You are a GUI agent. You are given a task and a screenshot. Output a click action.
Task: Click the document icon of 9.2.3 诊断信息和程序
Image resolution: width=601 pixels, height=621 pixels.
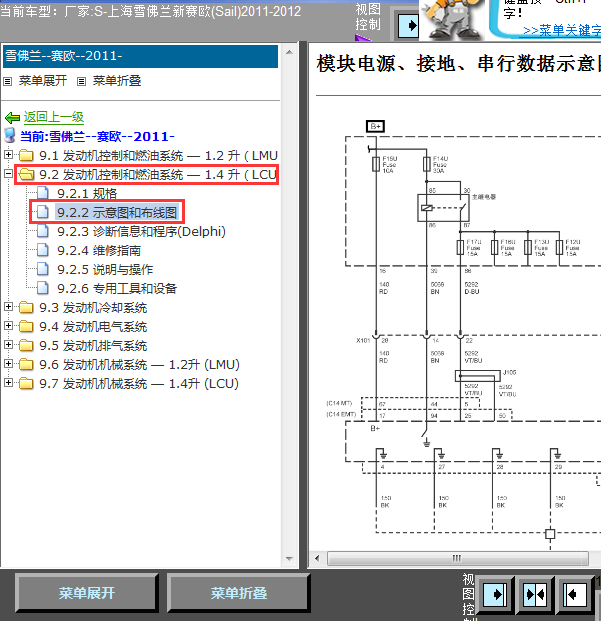(x=42, y=231)
